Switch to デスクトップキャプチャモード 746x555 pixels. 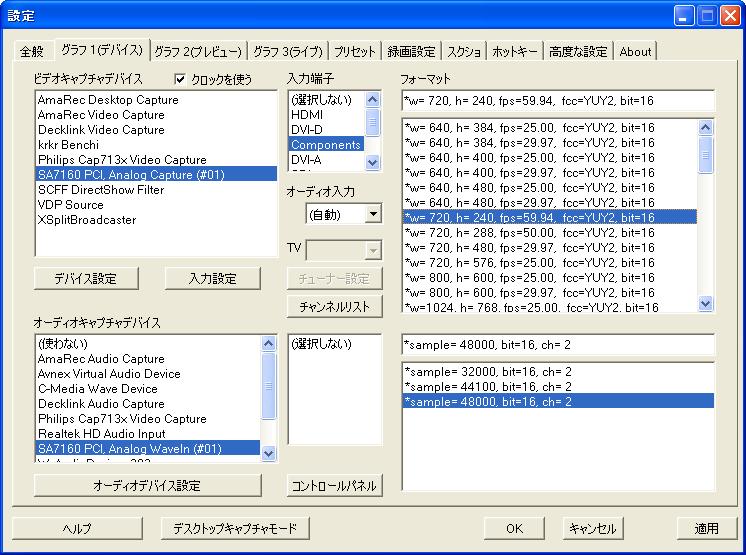click(235, 528)
